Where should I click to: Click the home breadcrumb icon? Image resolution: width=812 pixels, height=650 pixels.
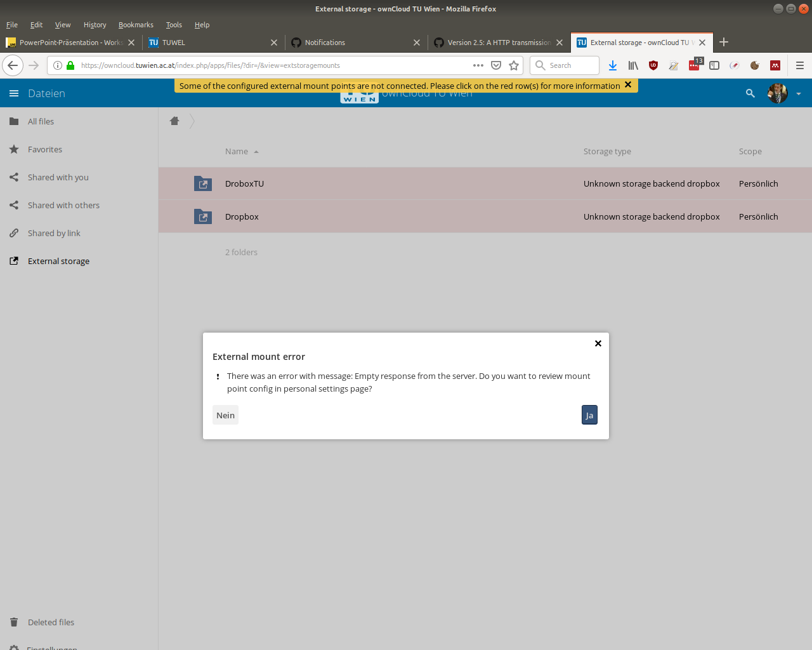click(174, 121)
